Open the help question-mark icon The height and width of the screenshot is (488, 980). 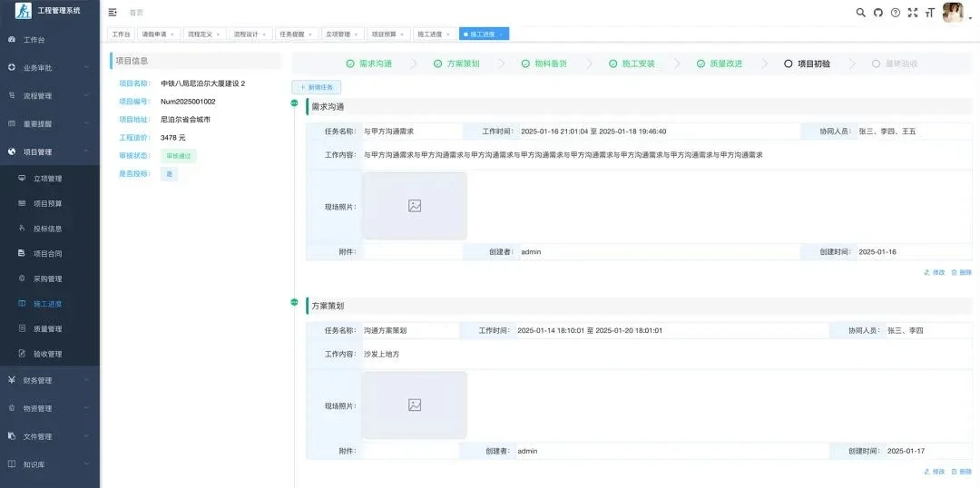[896, 13]
